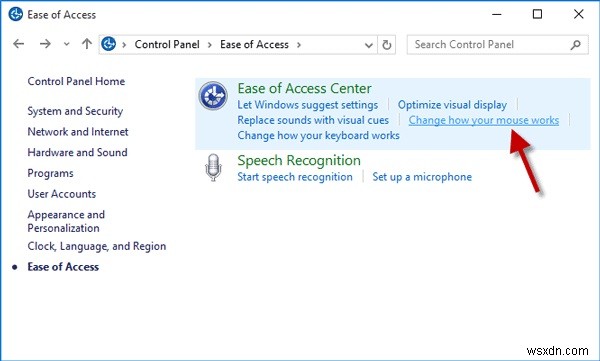
Task: Click Start speech recognition
Action: point(295,176)
